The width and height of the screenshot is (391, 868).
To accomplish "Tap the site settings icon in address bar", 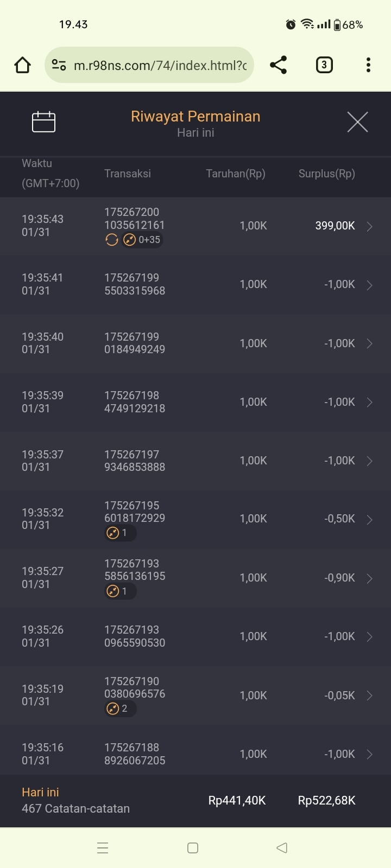I will point(59,65).
